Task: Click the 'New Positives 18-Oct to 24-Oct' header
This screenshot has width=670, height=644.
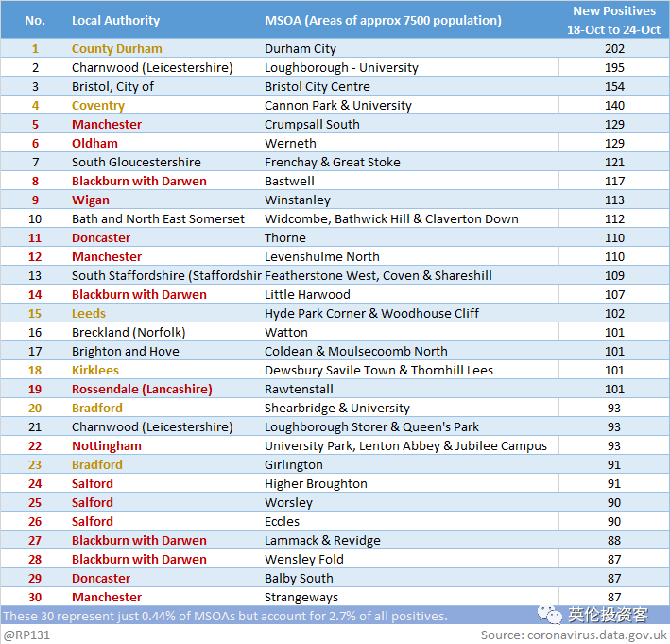Action: coord(613,20)
